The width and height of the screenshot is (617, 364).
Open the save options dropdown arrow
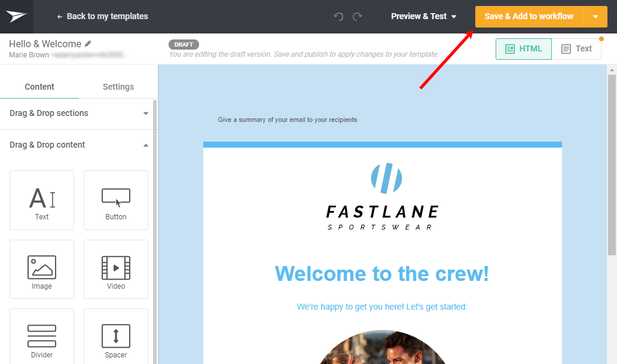pos(595,17)
